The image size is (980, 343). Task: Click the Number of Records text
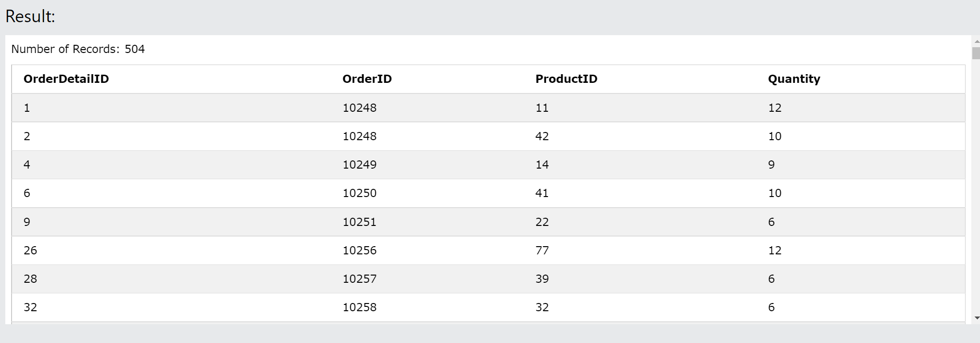click(78, 49)
